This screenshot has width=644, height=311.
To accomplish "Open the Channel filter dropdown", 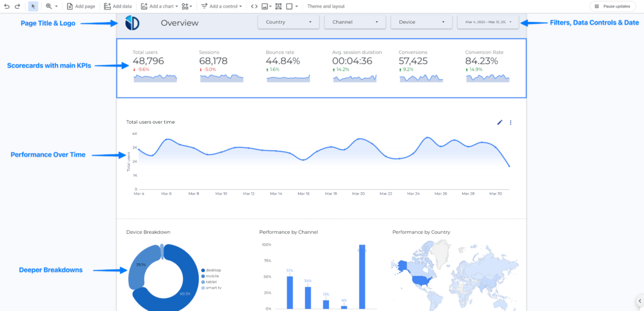I will (x=355, y=22).
